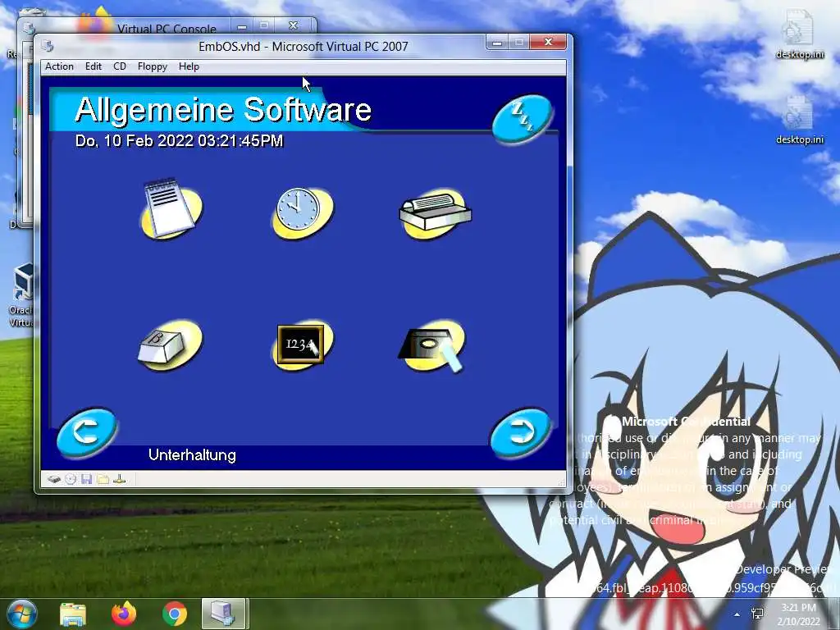The height and width of the screenshot is (630, 840).
Task: Open the floppy disk search icon
Action: pos(433,347)
